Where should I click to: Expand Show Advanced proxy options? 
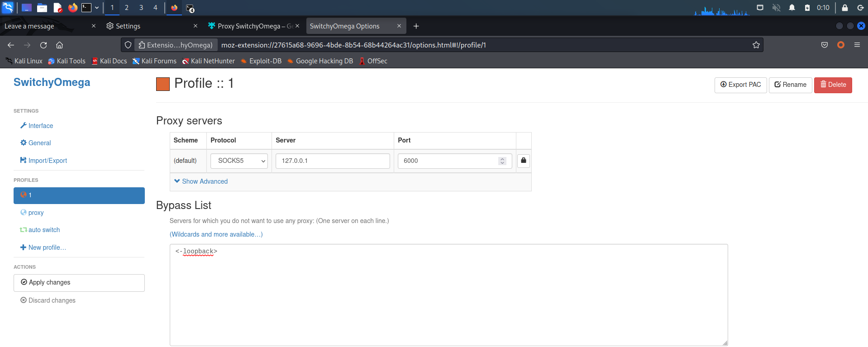(x=201, y=181)
